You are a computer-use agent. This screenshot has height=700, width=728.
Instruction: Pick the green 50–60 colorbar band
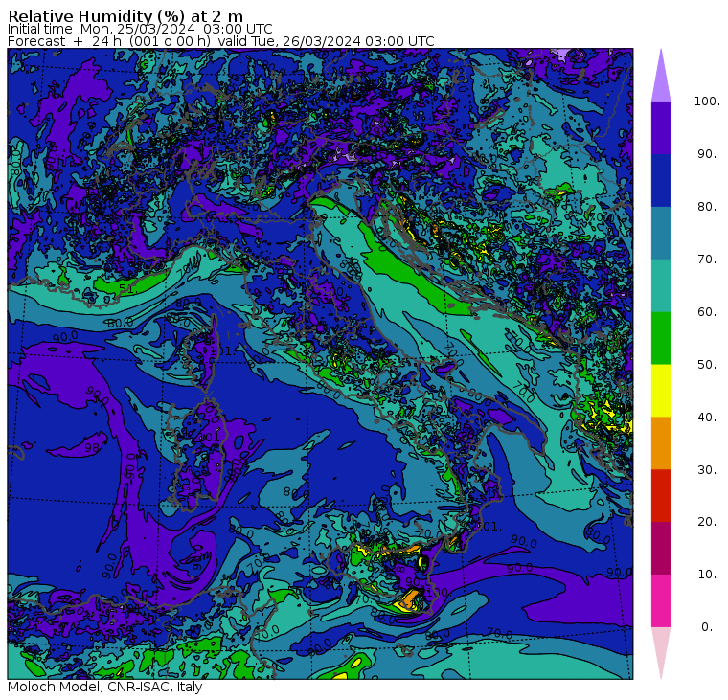pos(661,338)
